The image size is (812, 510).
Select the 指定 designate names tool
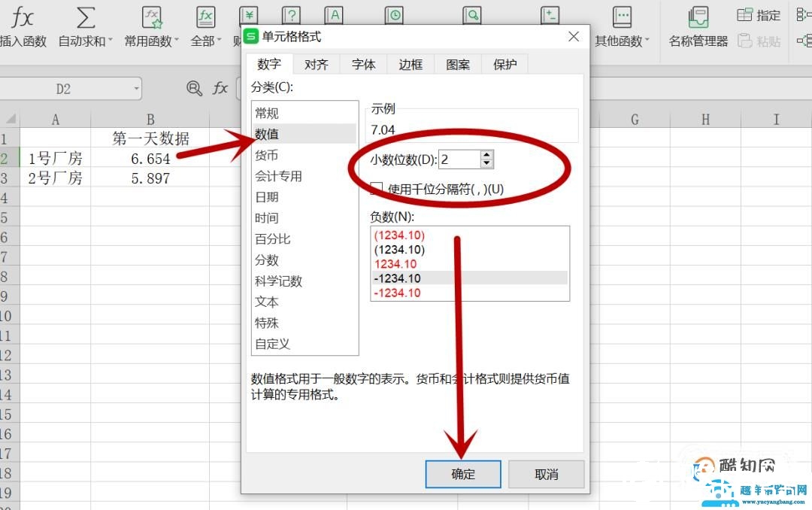pos(759,15)
